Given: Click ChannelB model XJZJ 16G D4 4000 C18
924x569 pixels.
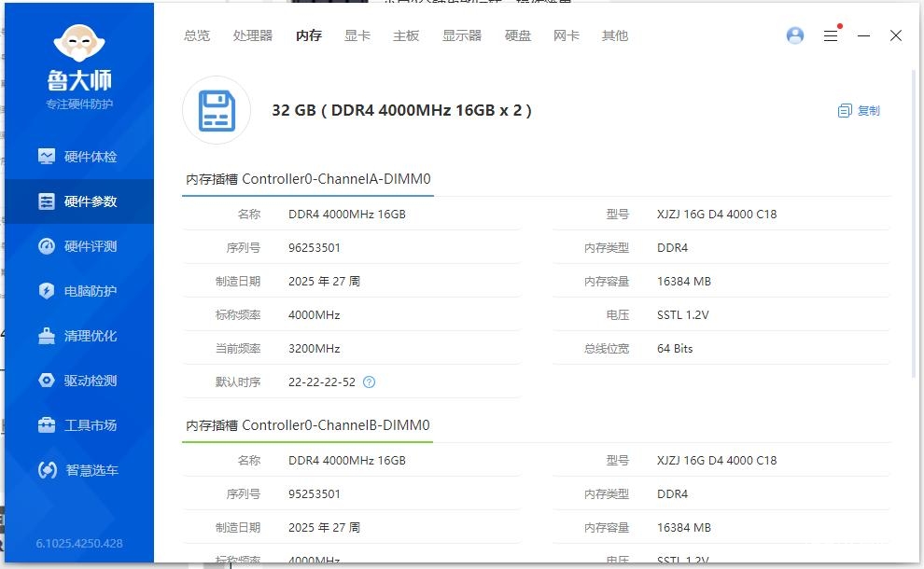Looking at the screenshot, I should pos(717,461).
